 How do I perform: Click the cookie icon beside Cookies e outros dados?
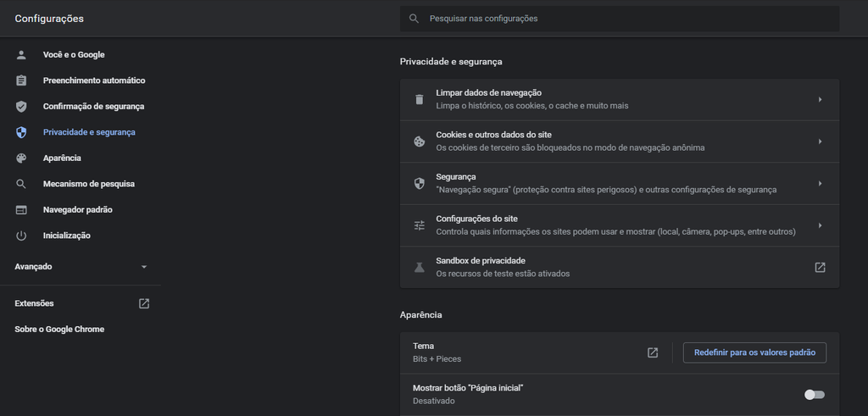click(419, 141)
